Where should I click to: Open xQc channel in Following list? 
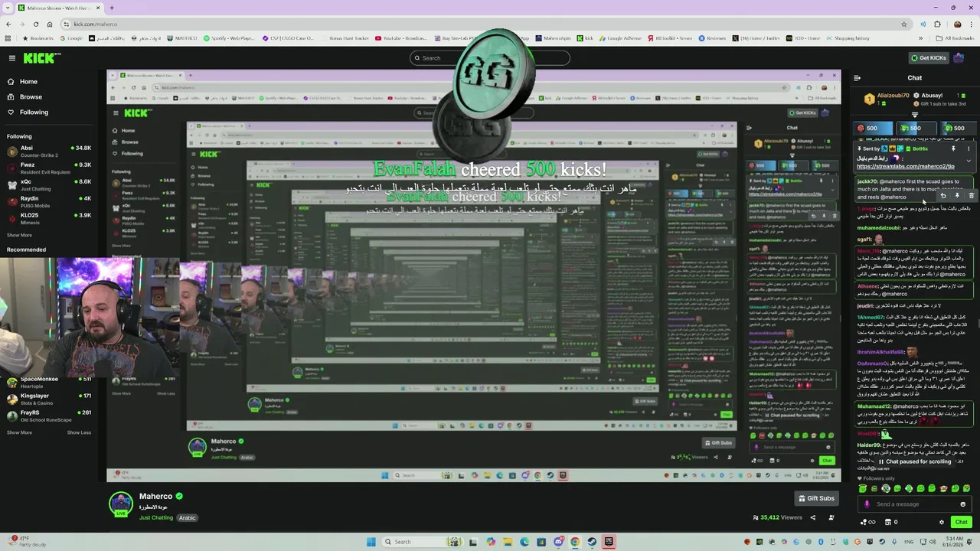pyautogui.click(x=49, y=184)
